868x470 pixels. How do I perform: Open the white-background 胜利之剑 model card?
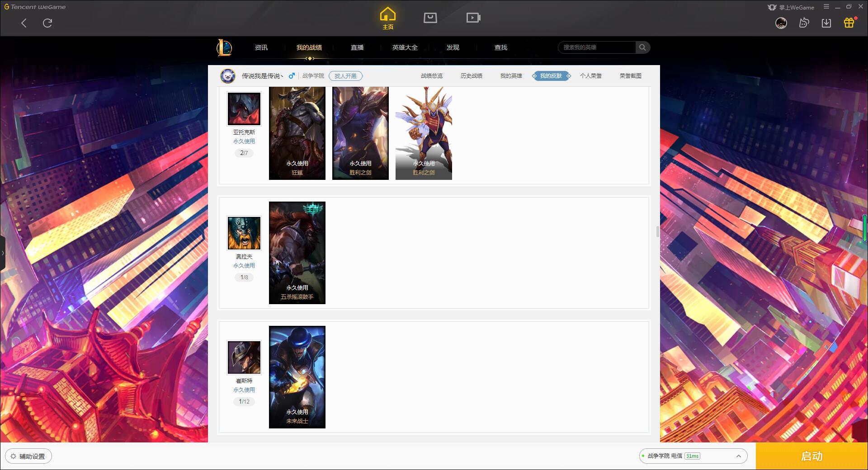(424, 133)
